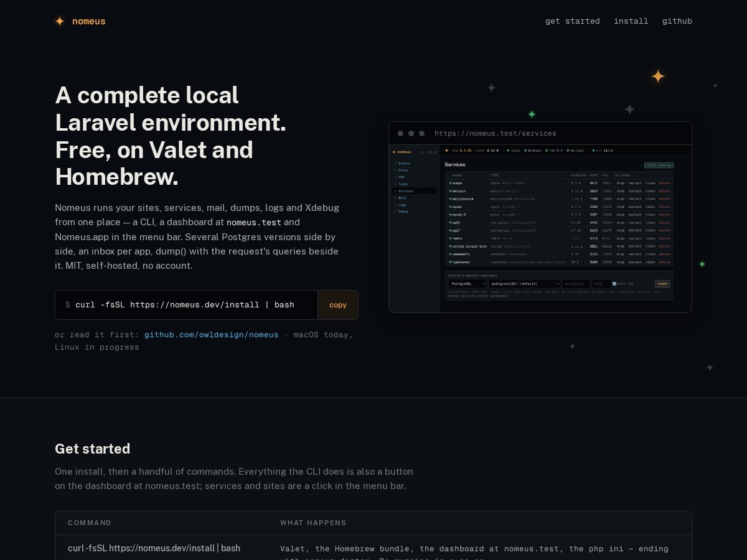Image resolution: width=747 pixels, height=560 pixels.
Task: Click the orange star nomeus logo icon
Action: [x=60, y=21]
